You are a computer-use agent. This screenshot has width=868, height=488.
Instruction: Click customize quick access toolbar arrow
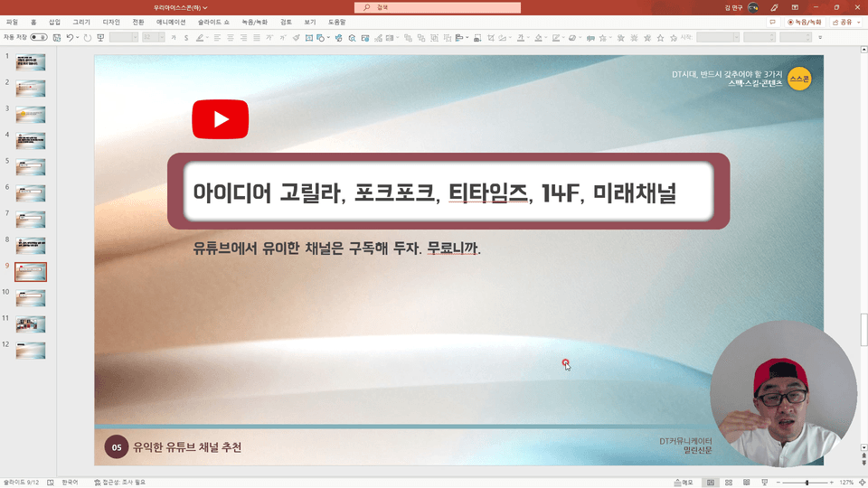click(820, 38)
